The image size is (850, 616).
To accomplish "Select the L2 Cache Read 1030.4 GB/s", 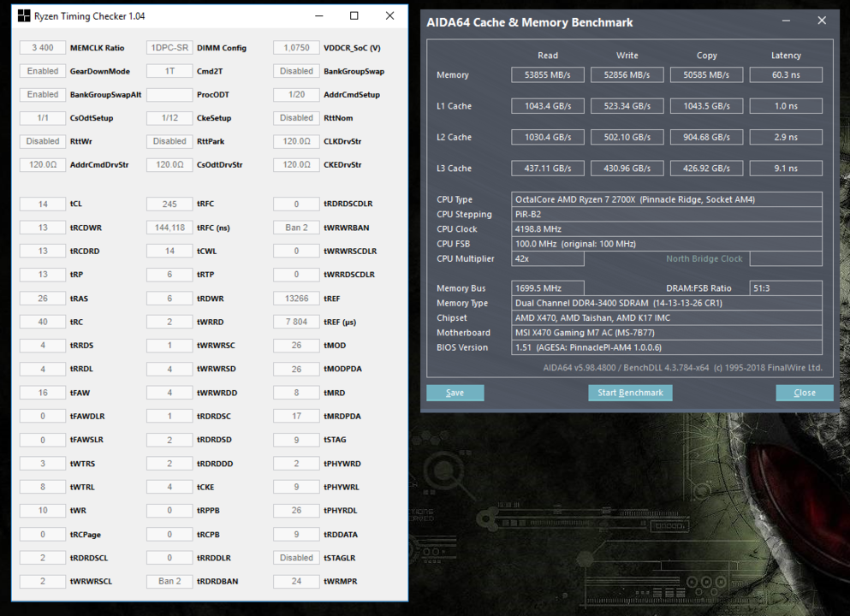I will [x=548, y=137].
